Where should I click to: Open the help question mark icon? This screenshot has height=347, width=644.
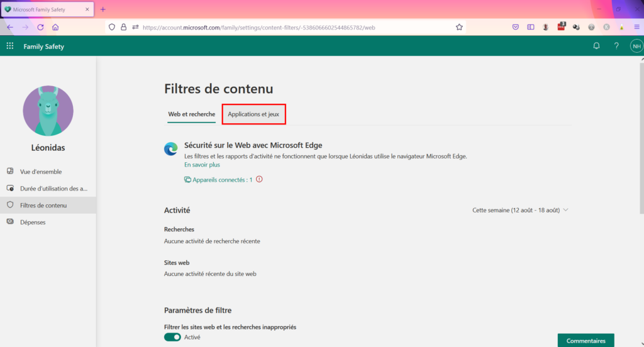click(616, 46)
